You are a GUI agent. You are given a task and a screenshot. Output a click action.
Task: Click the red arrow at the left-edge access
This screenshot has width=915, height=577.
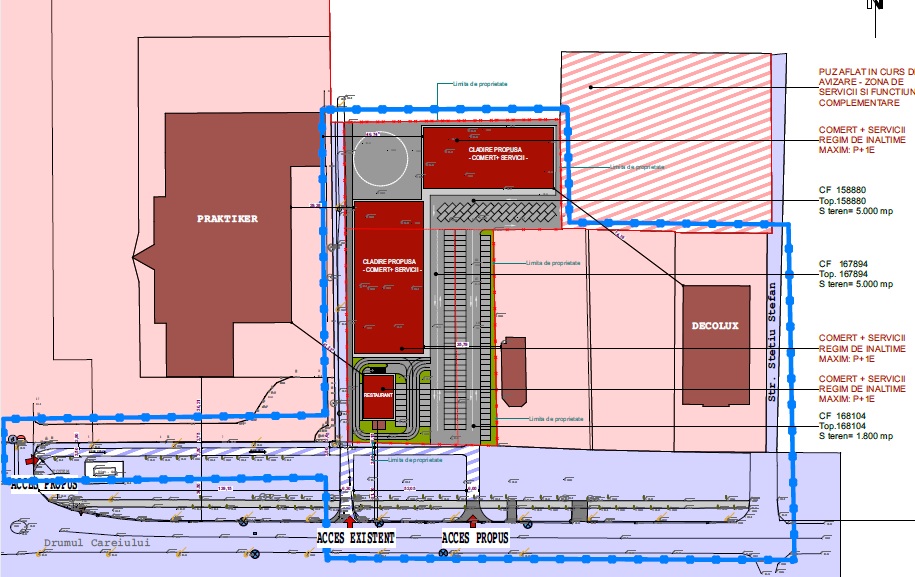32,460
